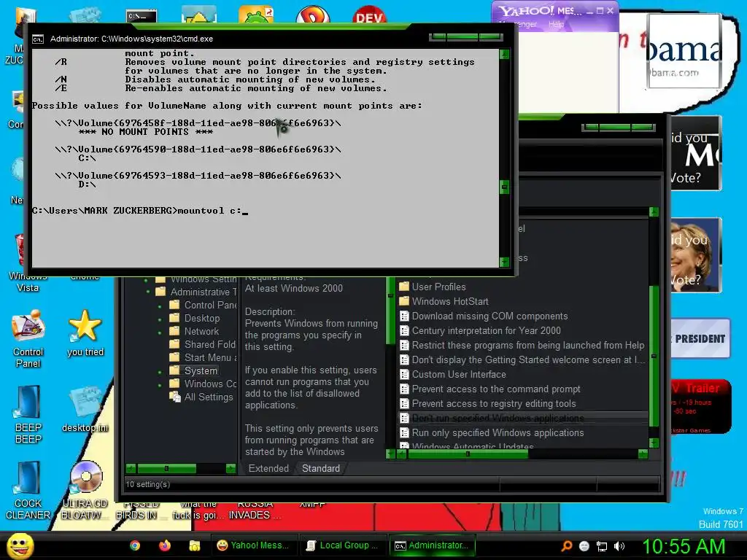The image size is (747, 560).
Task: Select 'Download missing COM components' setting
Action: click(489, 316)
